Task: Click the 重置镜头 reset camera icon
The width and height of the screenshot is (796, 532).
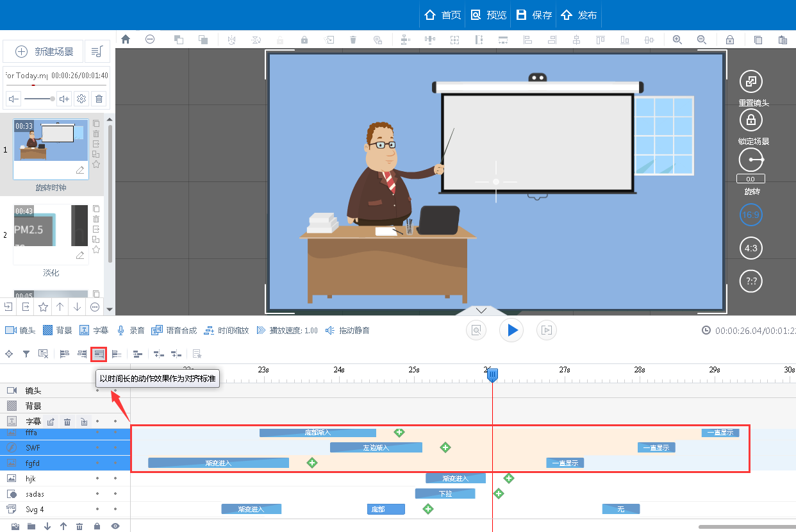Action: coord(750,82)
